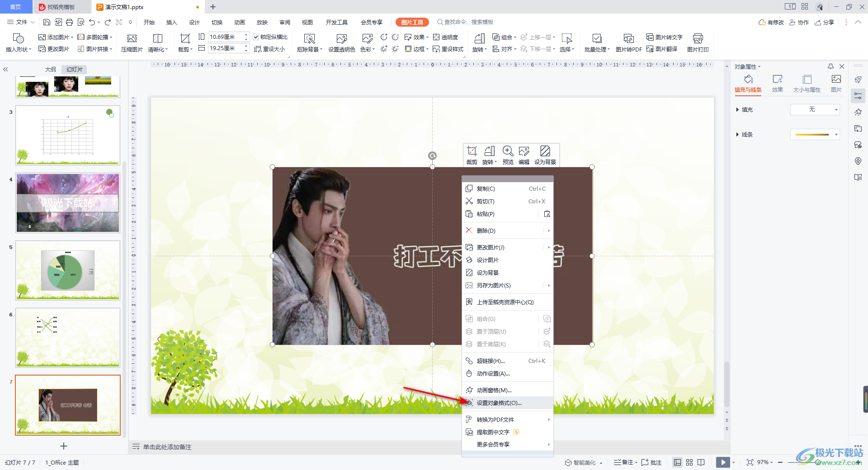Open the Design ribbon tab
This screenshot has height=470, width=868.
pos(194,22)
